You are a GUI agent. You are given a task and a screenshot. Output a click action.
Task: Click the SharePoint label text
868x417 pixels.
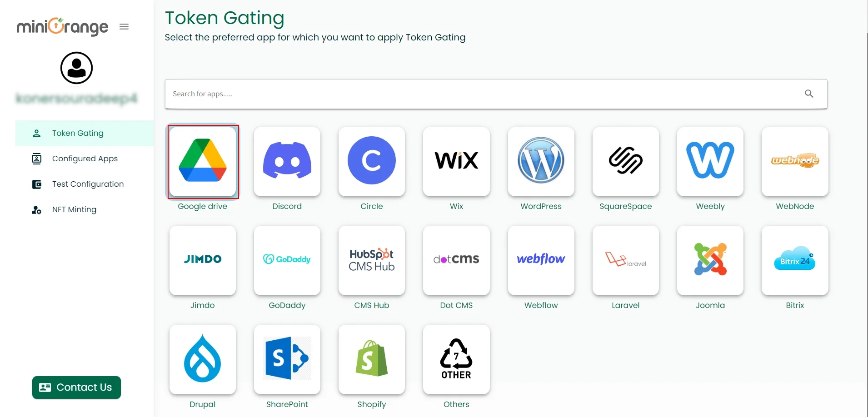(x=287, y=404)
